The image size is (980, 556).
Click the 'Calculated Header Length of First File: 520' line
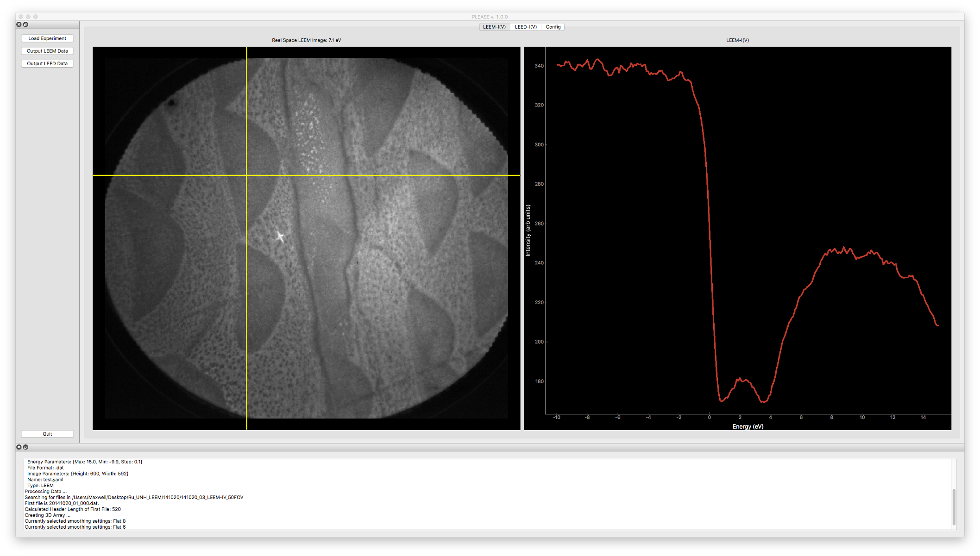coord(73,509)
